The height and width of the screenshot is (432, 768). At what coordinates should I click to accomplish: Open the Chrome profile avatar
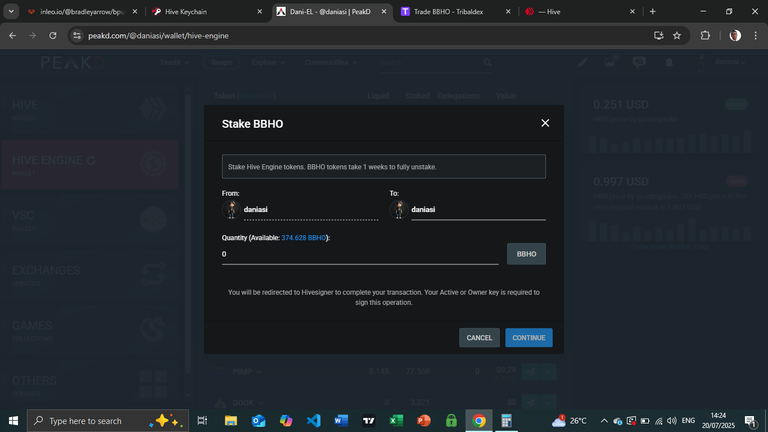click(735, 35)
